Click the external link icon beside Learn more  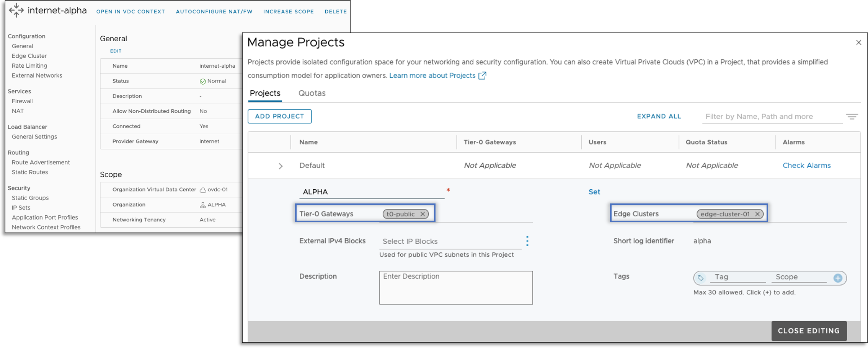(x=482, y=76)
